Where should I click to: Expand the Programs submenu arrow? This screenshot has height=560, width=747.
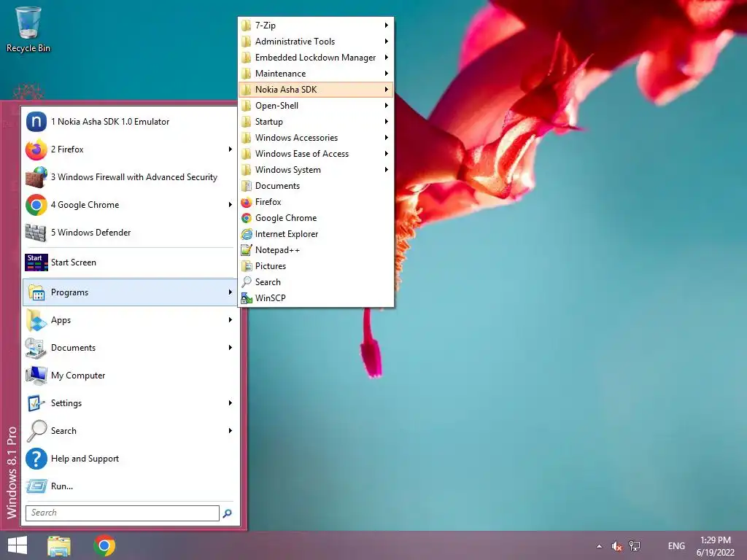(x=230, y=292)
